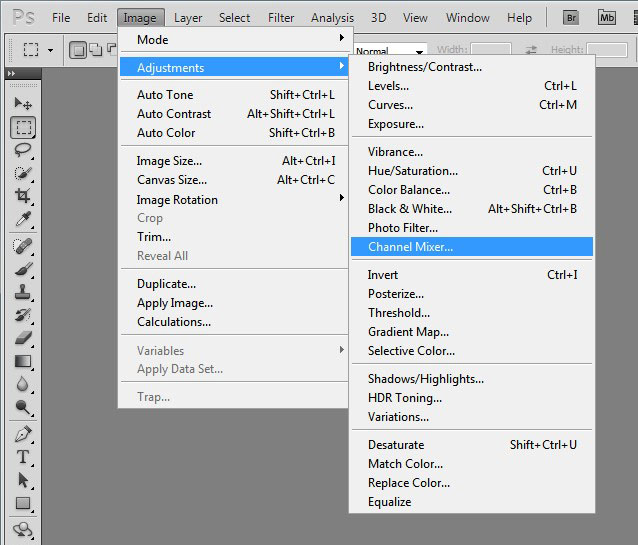Select the 3D Rotate tool
Viewport: 638px width, 545px height.
coord(23,530)
